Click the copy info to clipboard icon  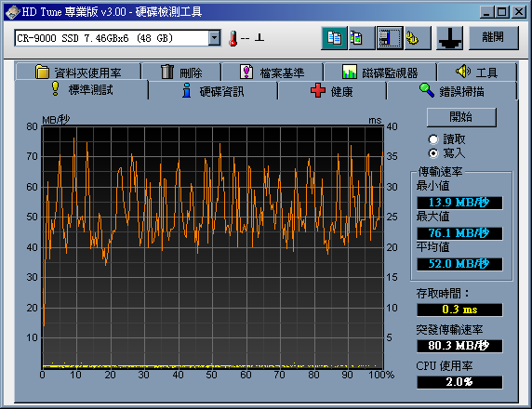click(334, 38)
